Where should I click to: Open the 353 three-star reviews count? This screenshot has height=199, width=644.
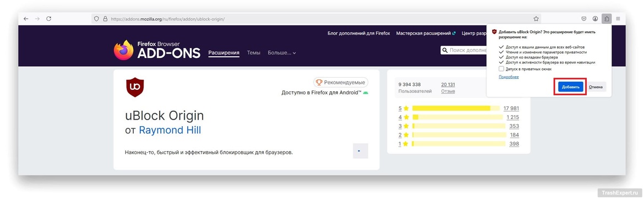click(x=514, y=126)
